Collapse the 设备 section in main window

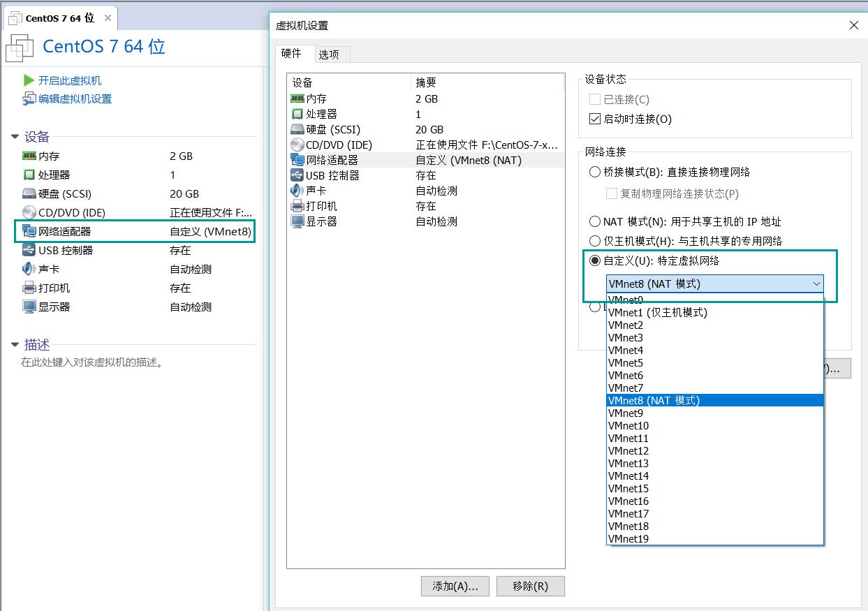tap(15, 137)
